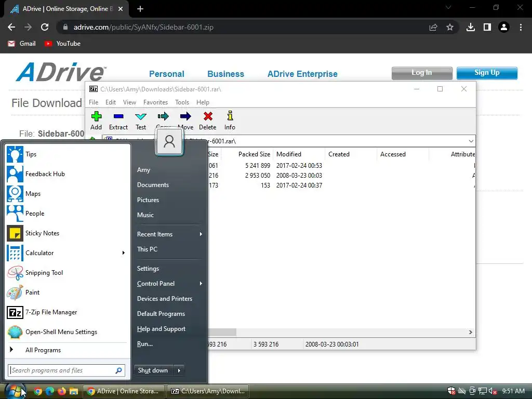
Task: Open the Chrome profile icon
Action: click(504, 27)
